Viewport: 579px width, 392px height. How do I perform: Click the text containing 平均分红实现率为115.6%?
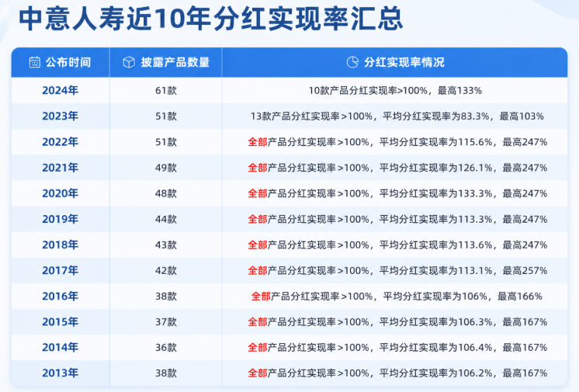(x=397, y=142)
